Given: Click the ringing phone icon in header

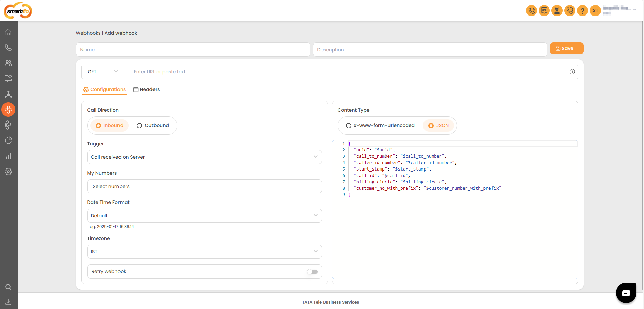Looking at the screenshot, I should [531, 10].
